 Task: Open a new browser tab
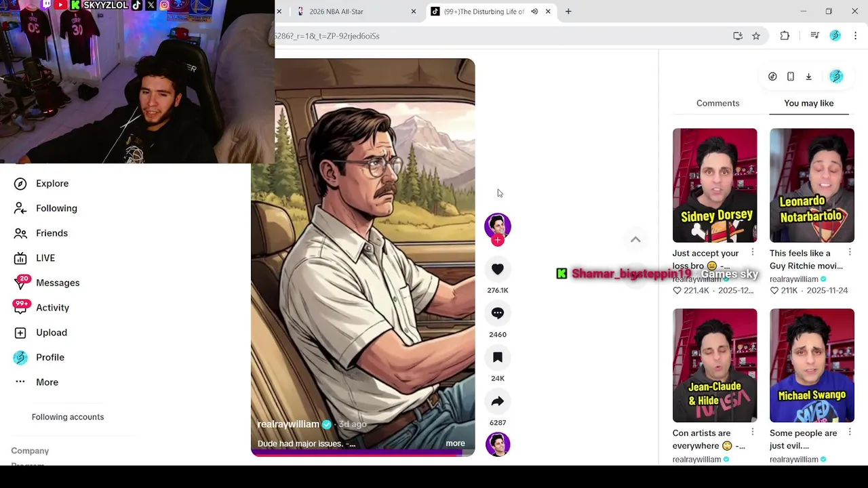(568, 12)
